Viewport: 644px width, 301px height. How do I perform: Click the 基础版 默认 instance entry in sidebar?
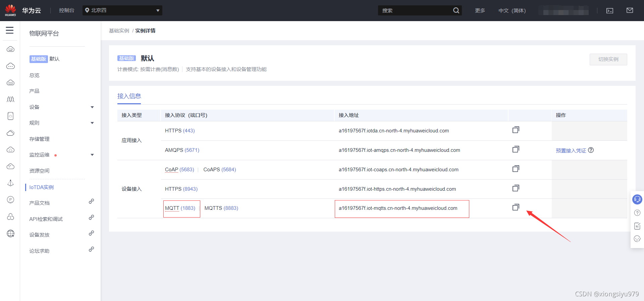point(44,59)
